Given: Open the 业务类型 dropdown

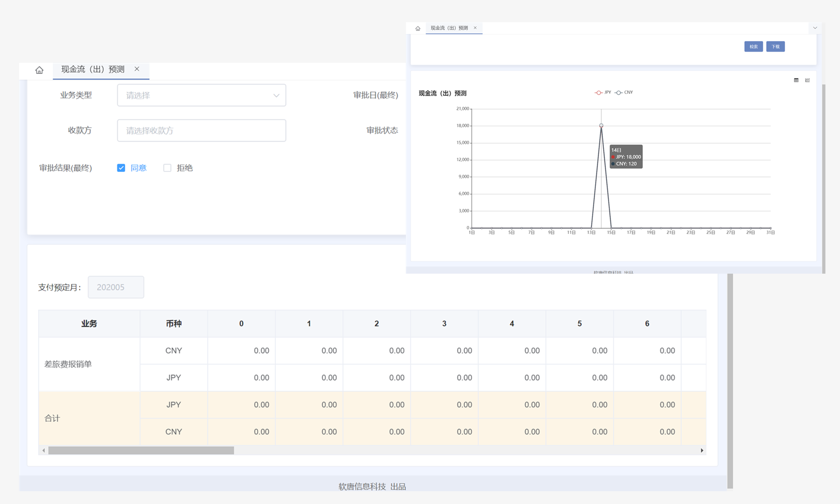Looking at the screenshot, I should [201, 95].
